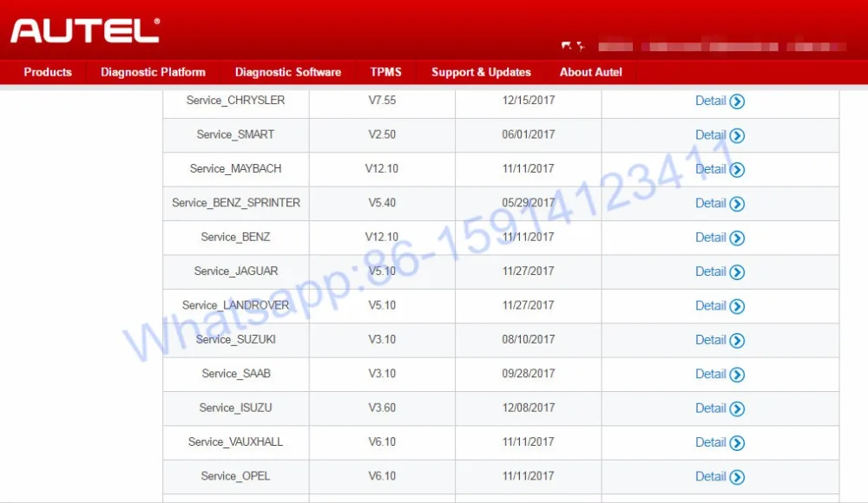Open the About Autel menu

[x=590, y=72]
